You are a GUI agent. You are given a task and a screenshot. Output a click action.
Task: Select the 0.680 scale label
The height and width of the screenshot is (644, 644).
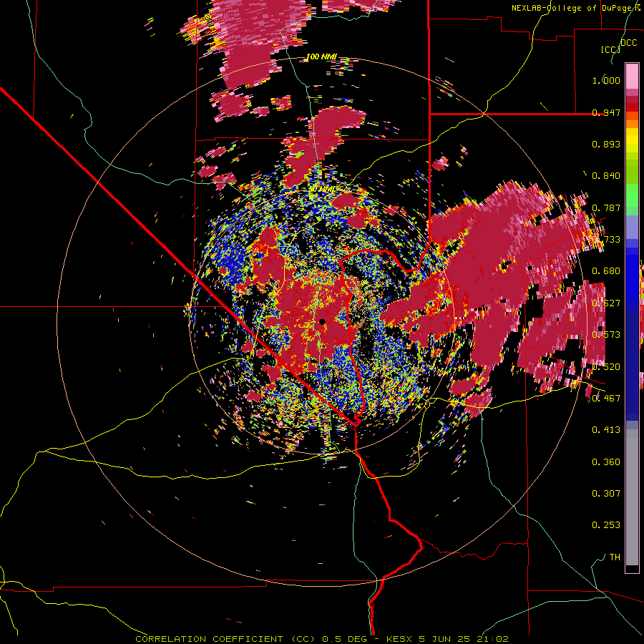click(x=606, y=271)
